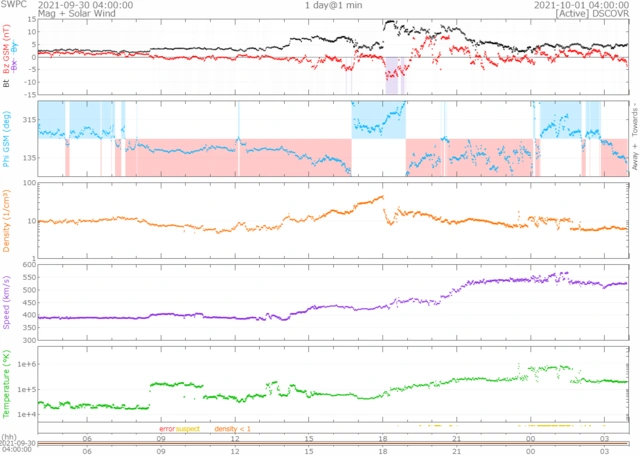The image size is (640, 455).
Task: Click the red error legend entry
Action: [x=166, y=428]
